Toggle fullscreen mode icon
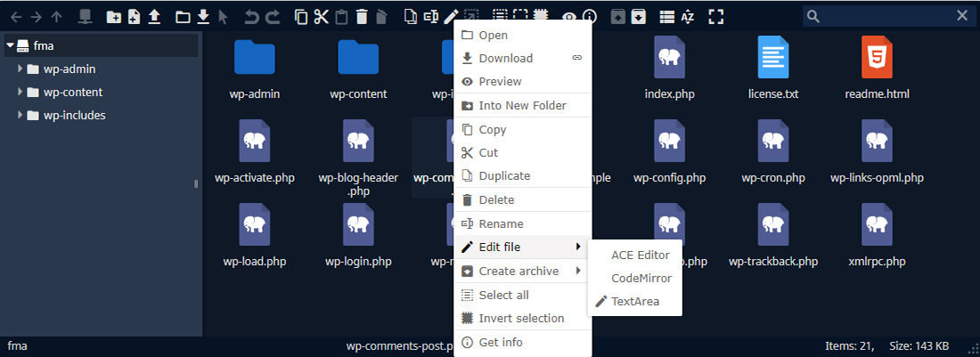The height and width of the screenshot is (357, 980). (715, 17)
